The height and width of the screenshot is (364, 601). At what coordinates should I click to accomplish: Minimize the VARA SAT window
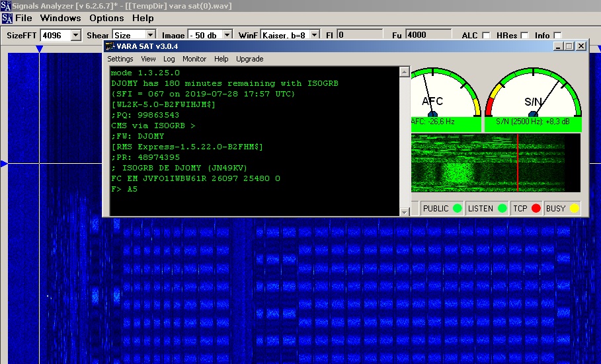pyautogui.click(x=558, y=46)
